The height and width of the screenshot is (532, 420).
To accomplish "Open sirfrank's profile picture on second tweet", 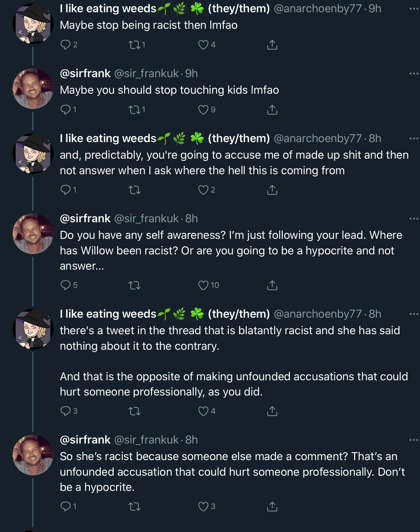I will (33, 89).
